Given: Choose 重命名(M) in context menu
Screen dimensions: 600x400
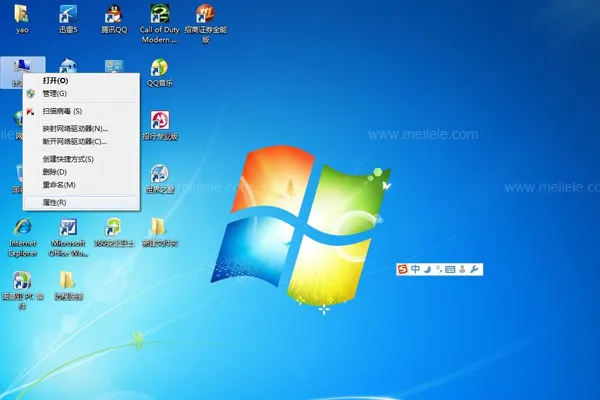Looking at the screenshot, I should pyautogui.click(x=81, y=185).
